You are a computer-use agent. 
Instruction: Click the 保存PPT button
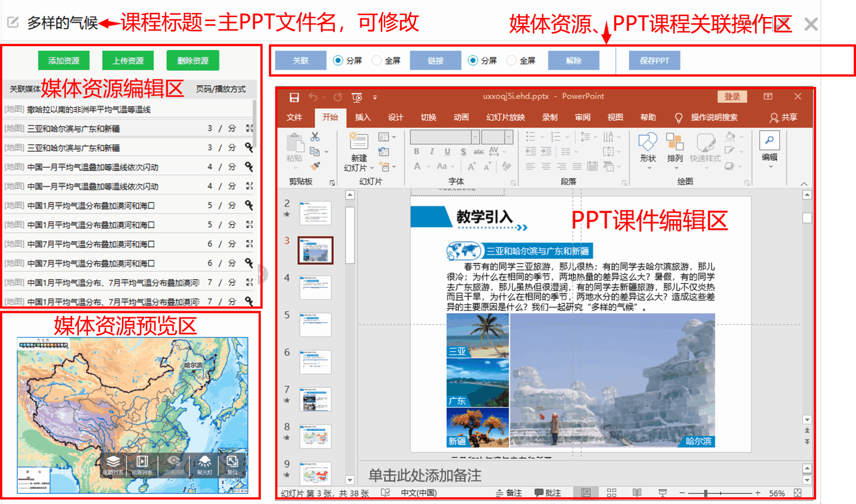tap(654, 60)
